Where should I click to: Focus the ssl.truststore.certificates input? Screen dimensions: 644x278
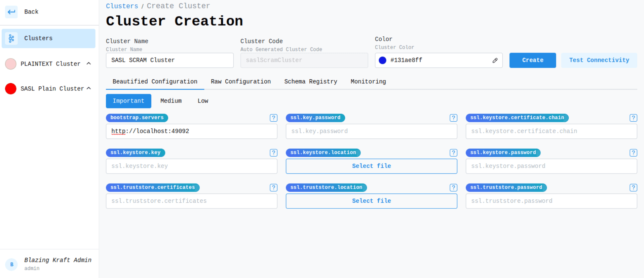tap(192, 201)
